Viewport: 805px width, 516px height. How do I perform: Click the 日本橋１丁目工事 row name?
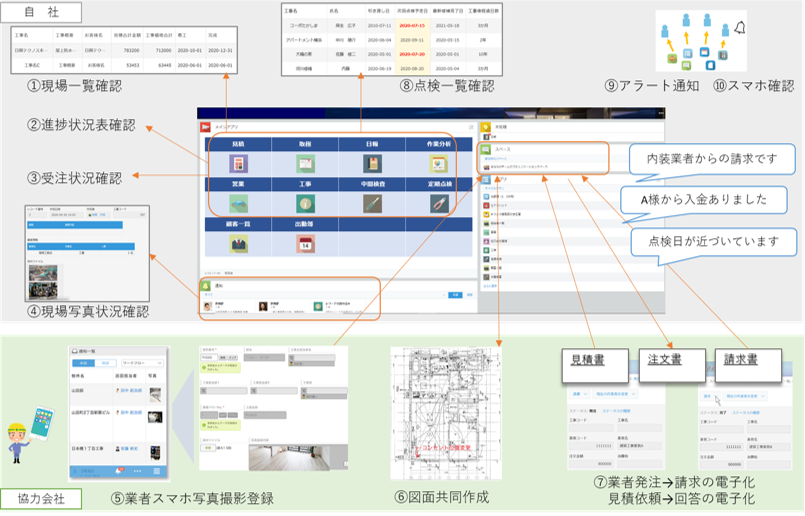[87, 448]
